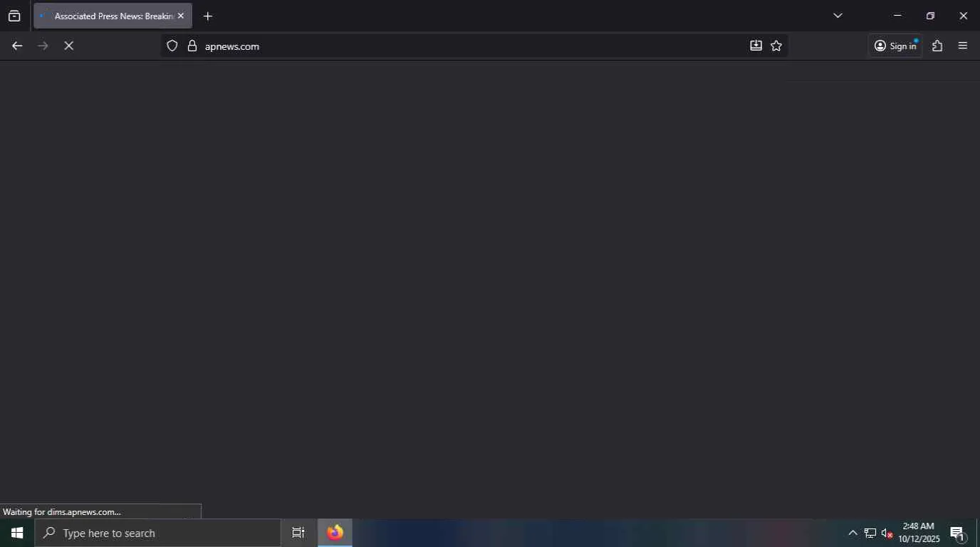
Task: Open the Windows Start menu
Action: [17, 533]
